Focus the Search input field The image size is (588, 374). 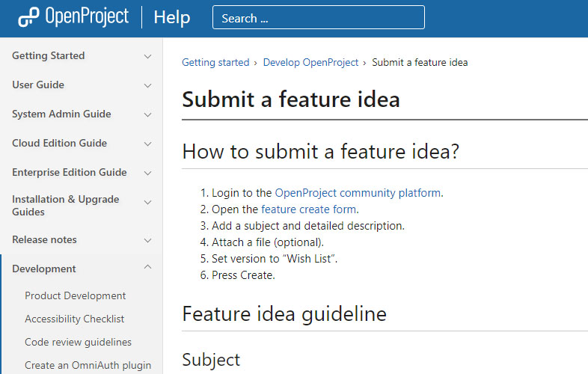click(x=318, y=18)
